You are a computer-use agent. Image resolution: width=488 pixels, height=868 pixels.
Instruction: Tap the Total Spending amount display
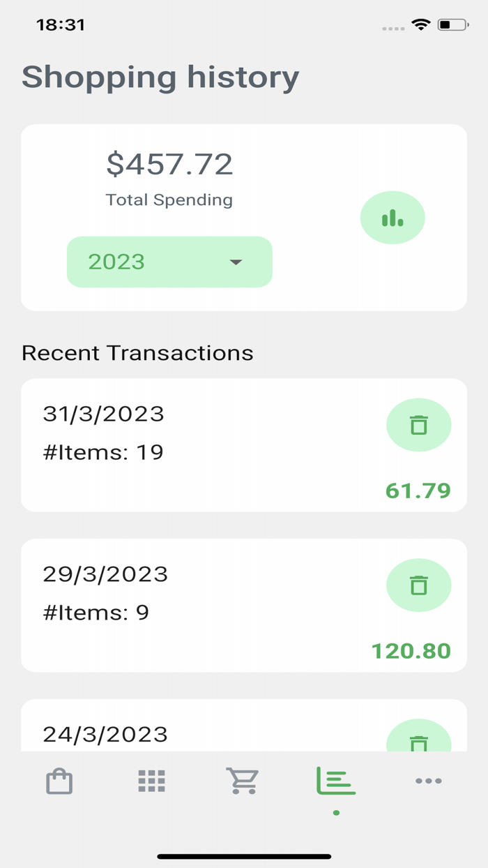tap(169, 164)
